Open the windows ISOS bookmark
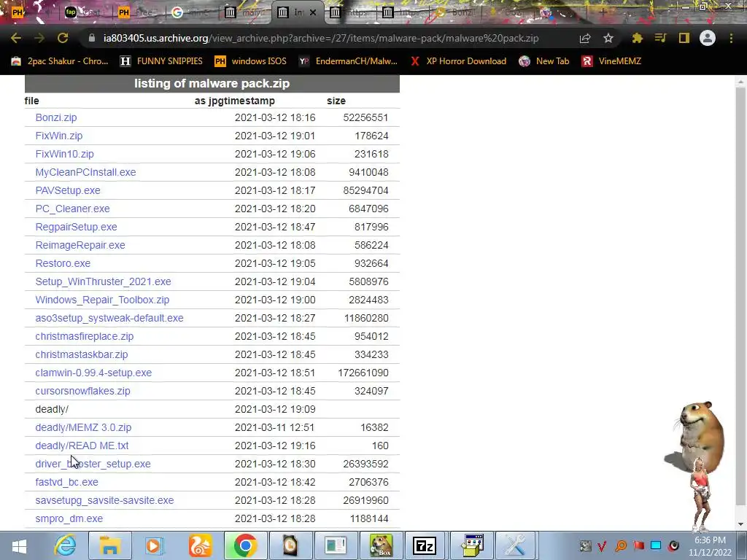 [x=250, y=61]
